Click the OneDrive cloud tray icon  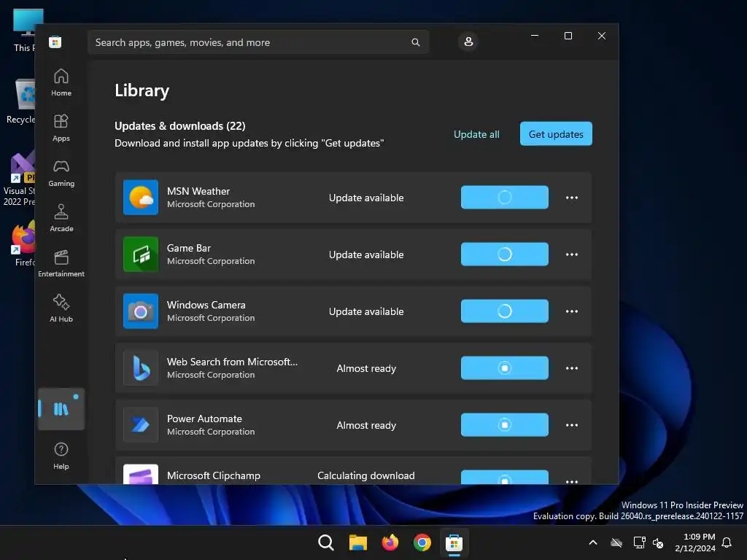tap(616, 542)
